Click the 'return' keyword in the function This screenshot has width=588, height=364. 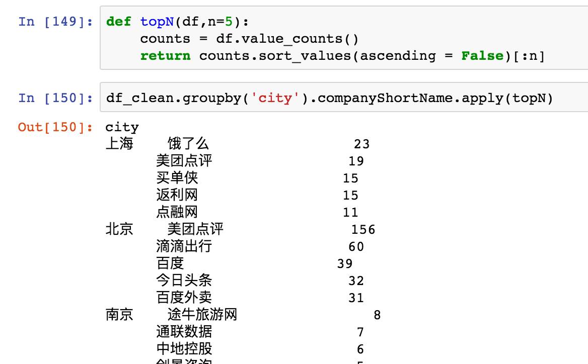pos(165,56)
